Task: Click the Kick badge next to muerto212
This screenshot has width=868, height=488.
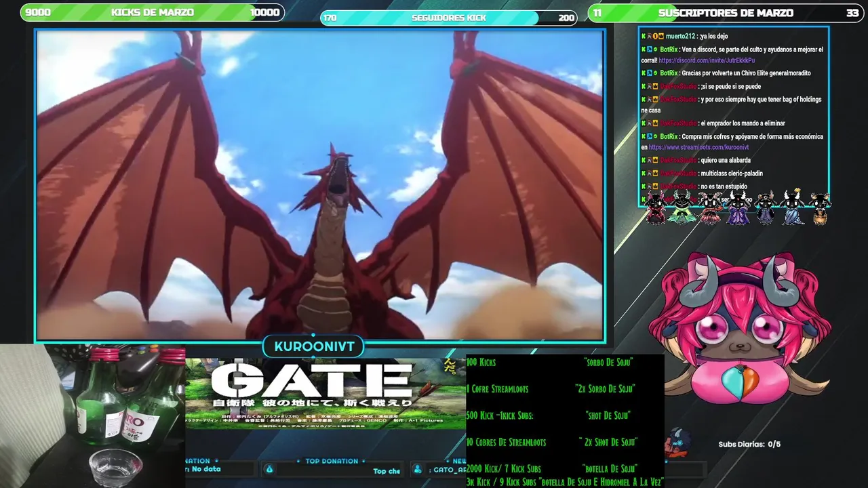Action: tap(644, 37)
